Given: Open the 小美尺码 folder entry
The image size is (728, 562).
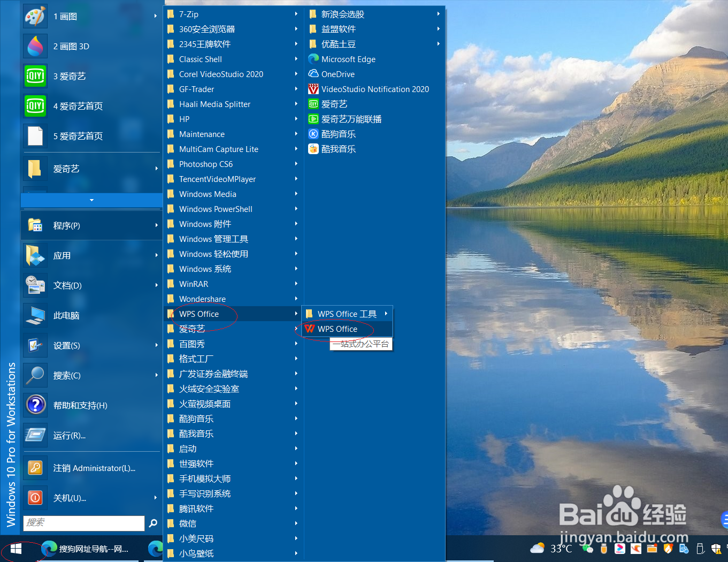Looking at the screenshot, I should tap(234, 538).
